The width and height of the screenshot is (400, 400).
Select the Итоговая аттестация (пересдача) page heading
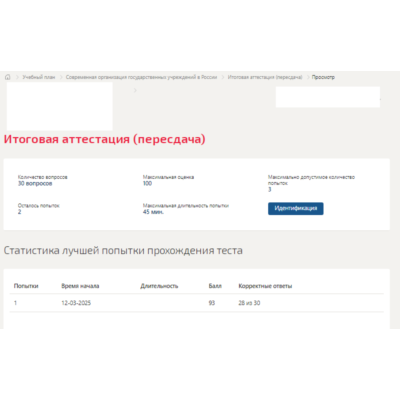[104, 139]
